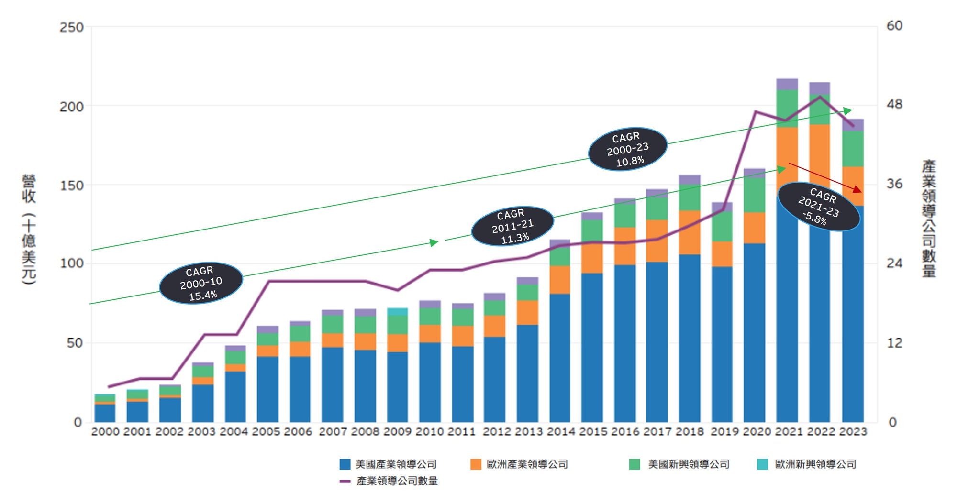Click the red downward arrow head
Screen dimensions: 980x493
[857, 190]
